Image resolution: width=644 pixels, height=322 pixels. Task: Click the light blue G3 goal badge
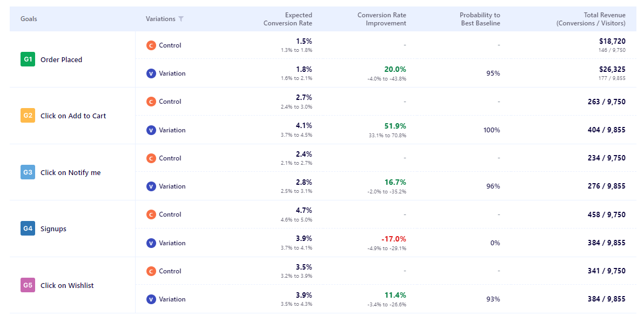(x=28, y=172)
